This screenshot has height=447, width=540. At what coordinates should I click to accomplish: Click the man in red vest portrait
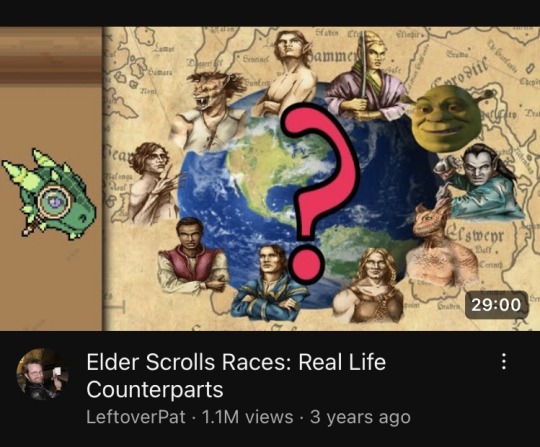coord(191,257)
